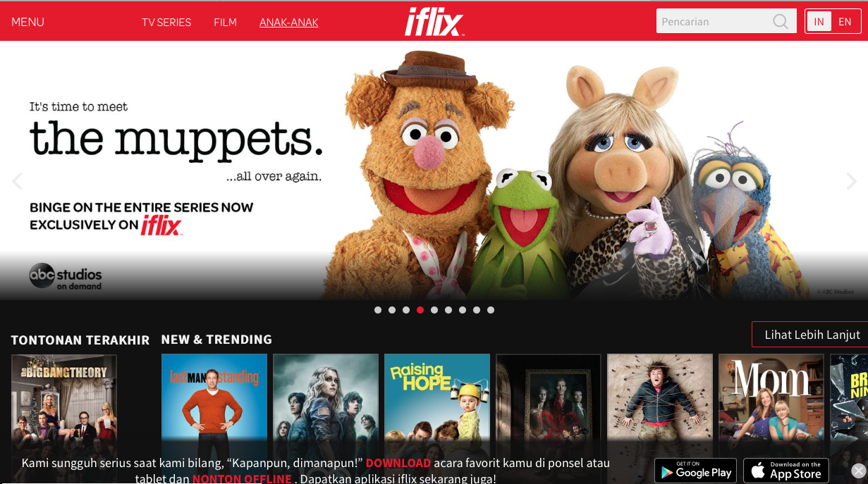Click the Pencarian search field

[x=713, y=22]
